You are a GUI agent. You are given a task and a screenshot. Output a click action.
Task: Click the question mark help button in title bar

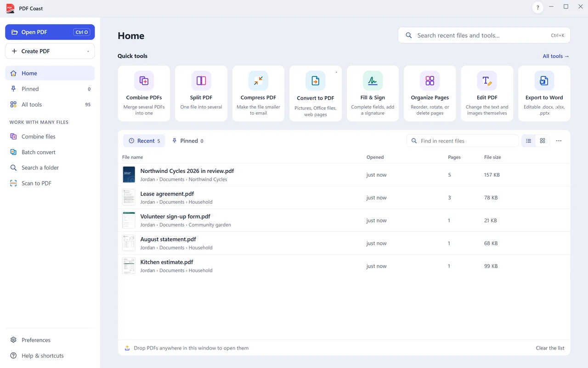[x=538, y=7]
